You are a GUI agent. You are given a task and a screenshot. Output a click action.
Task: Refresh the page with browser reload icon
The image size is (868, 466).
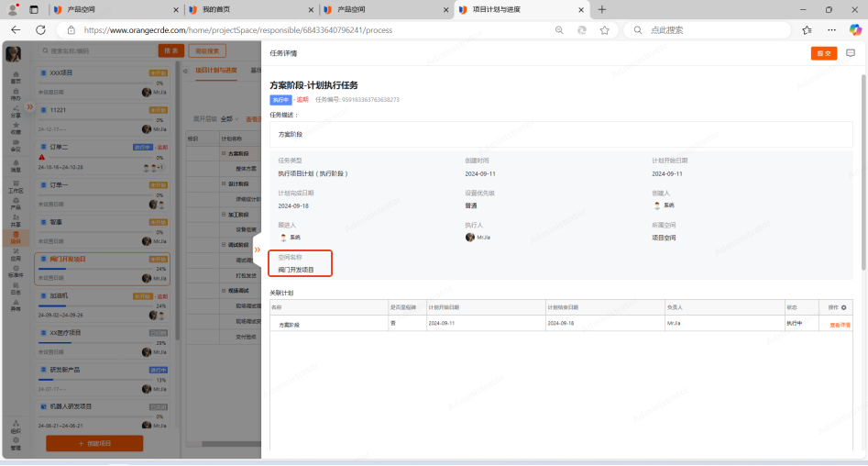pyautogui.click(x=40, y=30)
